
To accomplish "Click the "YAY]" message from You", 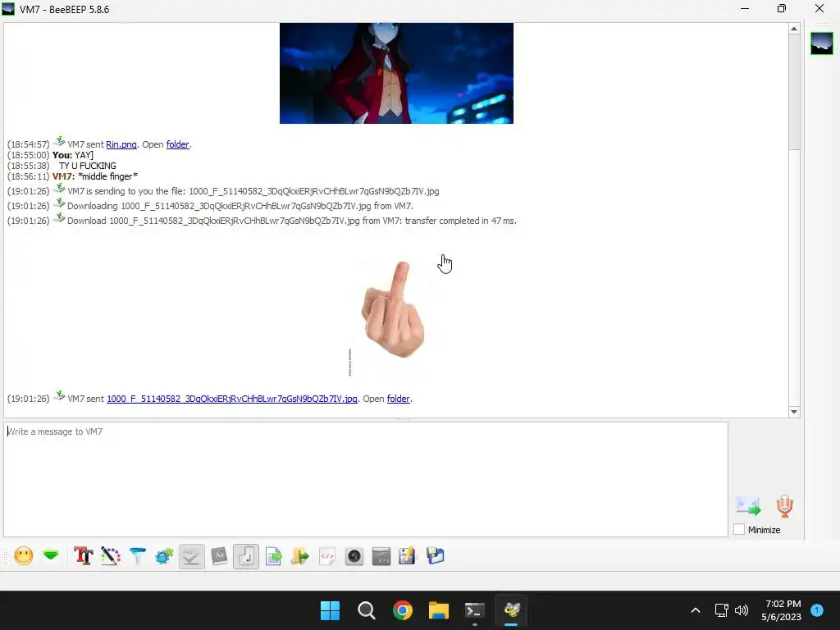I will pos(84,155).
